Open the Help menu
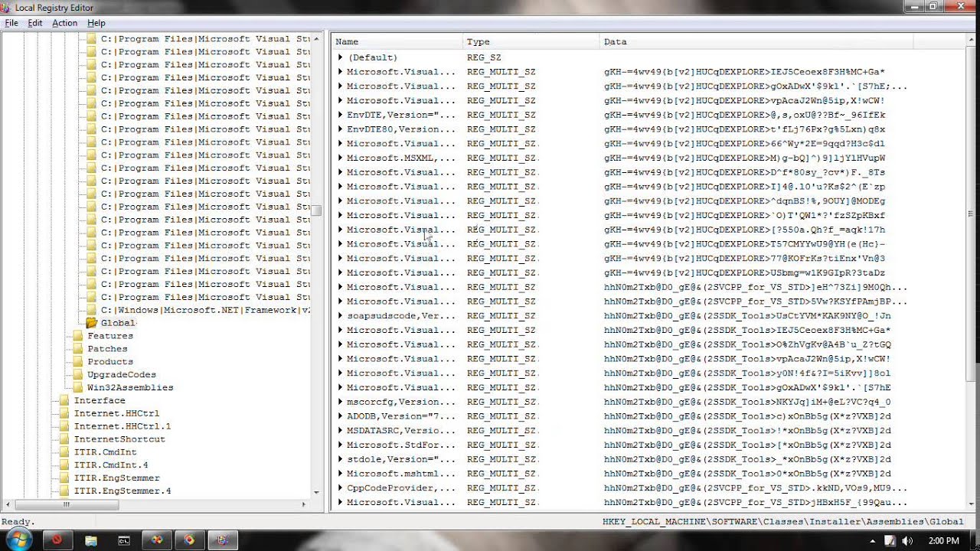This screenshot has height=551, width=980. 96,23
